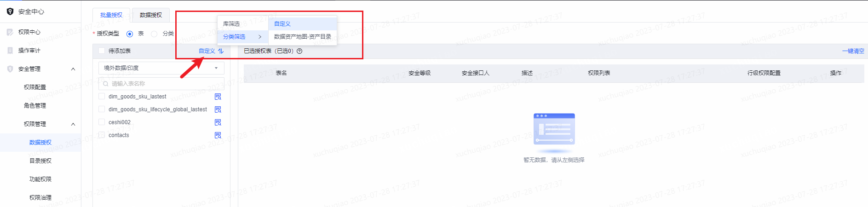Open table detail icon for contacts
Screen dimensions: 868x207
pyautogui.click(x=218, y=135)
